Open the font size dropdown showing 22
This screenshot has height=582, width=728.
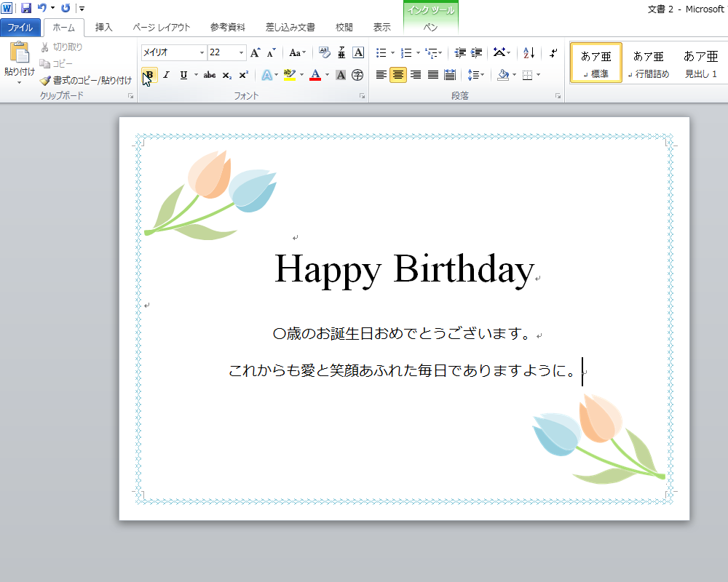pos(241,52)
